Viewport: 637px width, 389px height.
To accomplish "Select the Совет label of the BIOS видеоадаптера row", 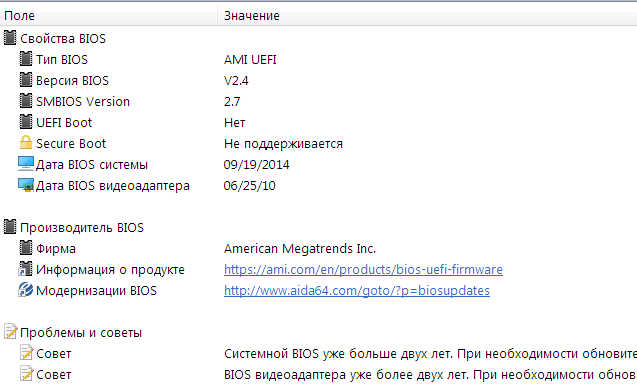I will (54, 375).
